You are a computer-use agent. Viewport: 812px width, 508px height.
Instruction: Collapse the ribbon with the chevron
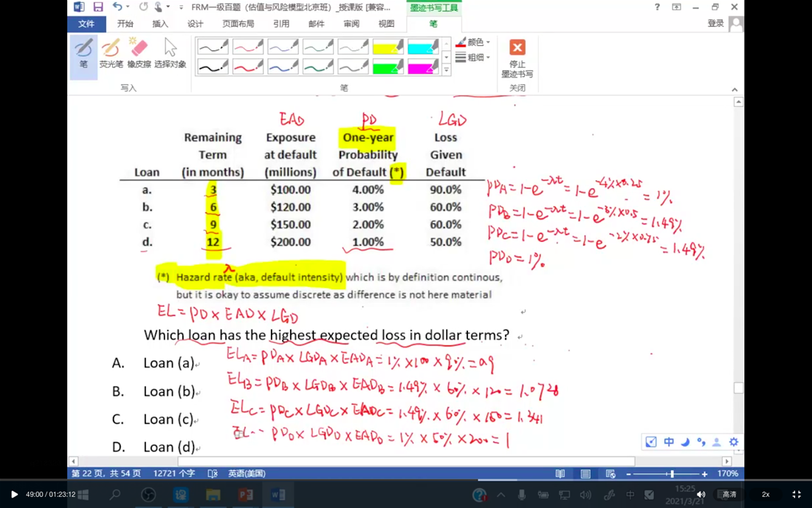[x=734, y=89]
